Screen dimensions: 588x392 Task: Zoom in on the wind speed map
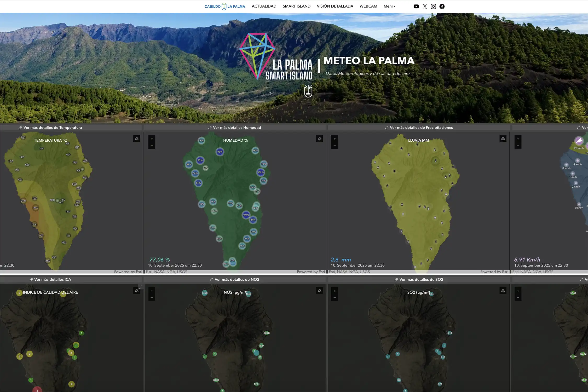point(518,139)
